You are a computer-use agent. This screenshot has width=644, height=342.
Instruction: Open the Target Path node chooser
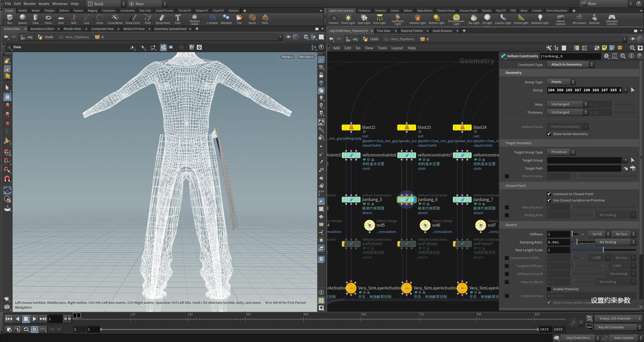(633, 168)
